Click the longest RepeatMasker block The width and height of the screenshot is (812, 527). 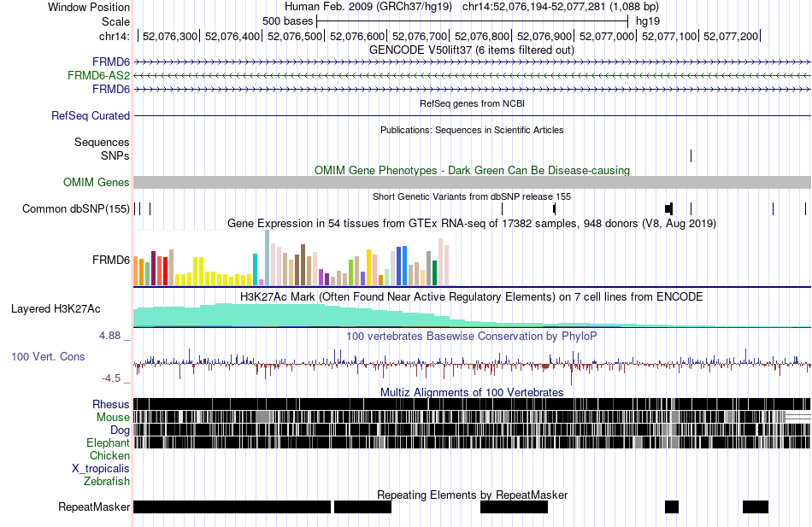point(232,507)
